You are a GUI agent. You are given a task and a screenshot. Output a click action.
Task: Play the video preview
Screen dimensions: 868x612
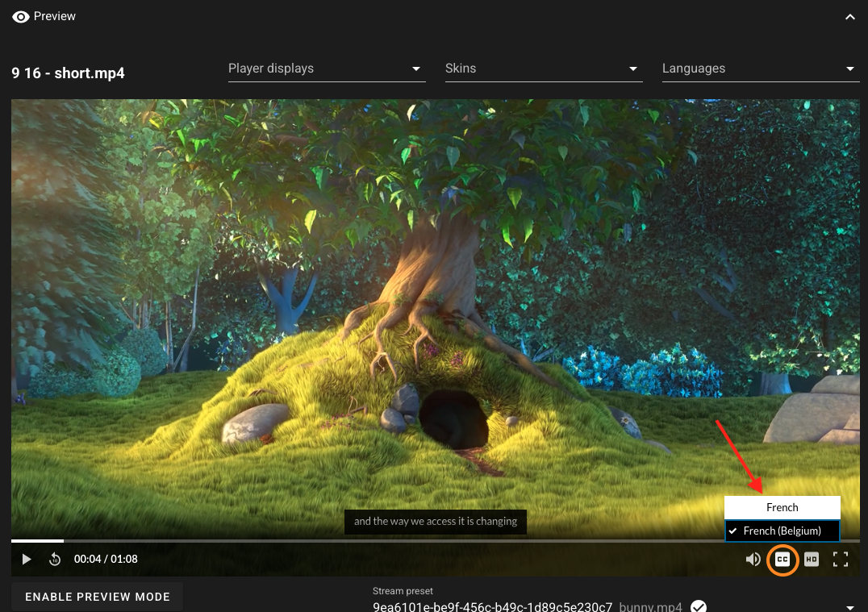26,560
